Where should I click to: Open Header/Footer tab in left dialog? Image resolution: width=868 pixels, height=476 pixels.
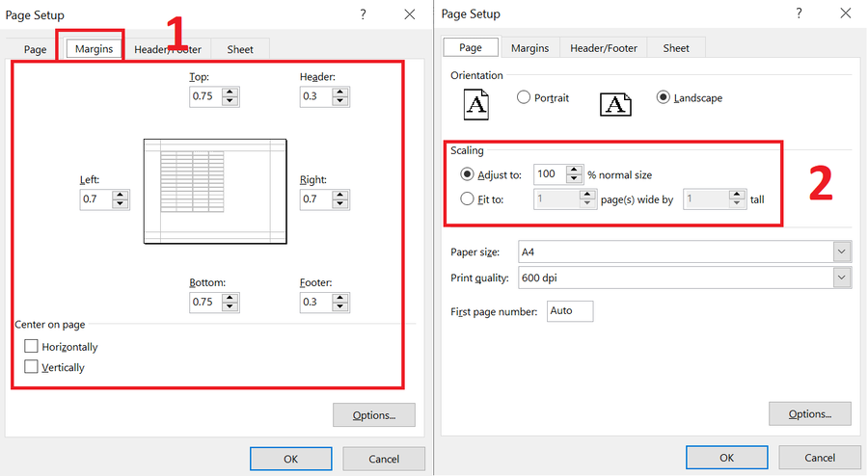click(167, 49)
